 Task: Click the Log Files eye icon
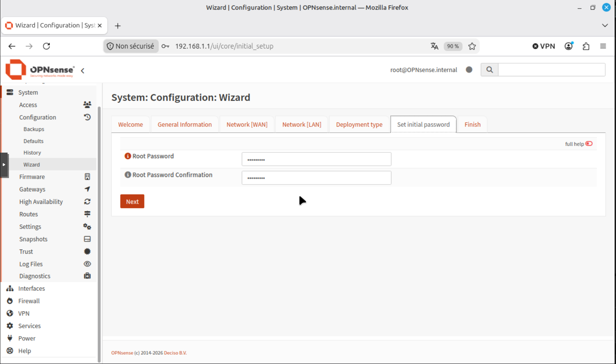pos(87,264)
